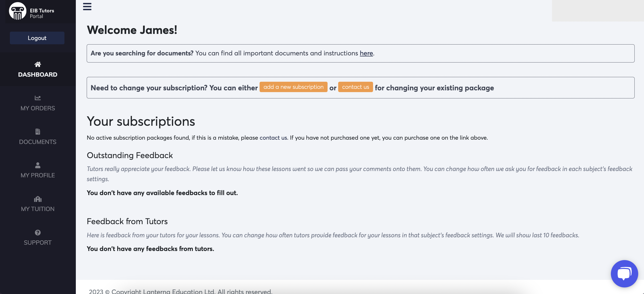The image size is (644, 294).
Task: Go to MY ORDERS menu label
Action: tap(38, 108)
